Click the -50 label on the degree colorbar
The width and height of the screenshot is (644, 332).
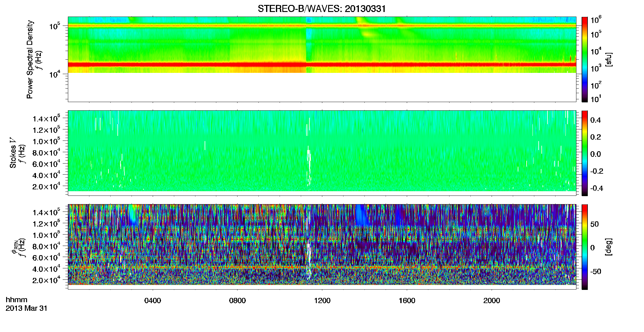[x=596, y=272]
